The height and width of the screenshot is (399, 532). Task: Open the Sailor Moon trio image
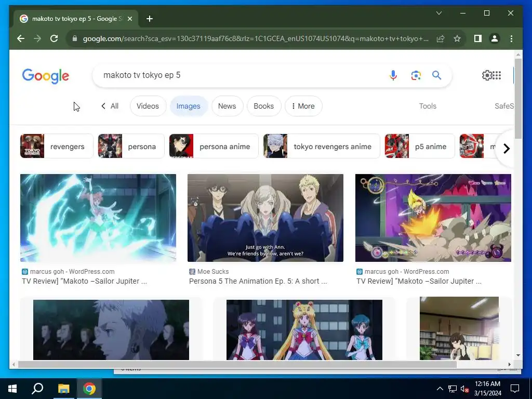[x=304, y=329]
